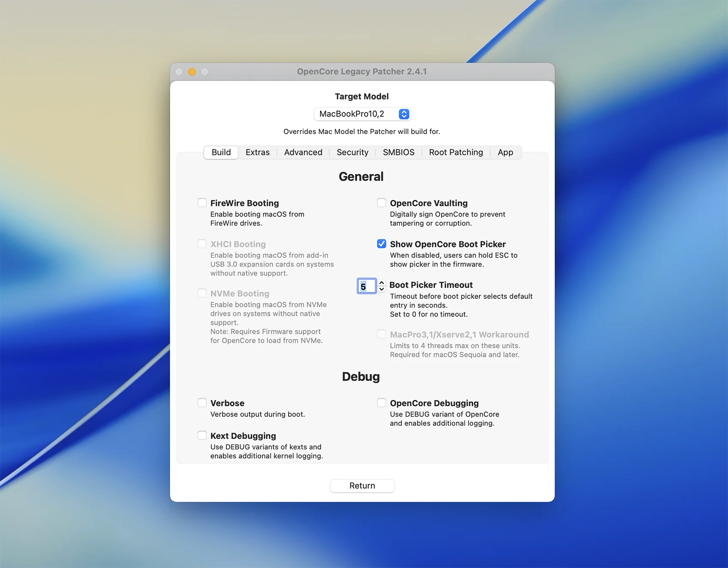Select the Build tab
Viewport: 728px width, 568px height.
coord(221,152)
